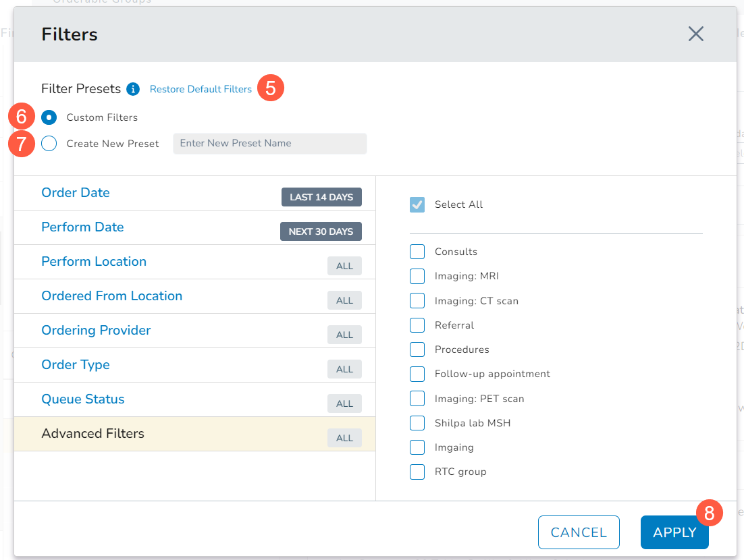Open the Order Date filter section
The image size is (744, 560).
(x=76, y=193)
